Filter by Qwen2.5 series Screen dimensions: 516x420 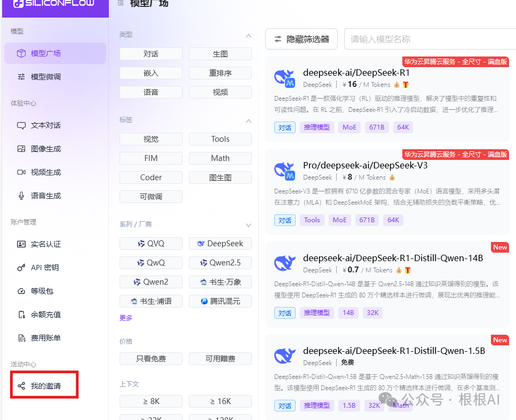[x=220, y=263]
